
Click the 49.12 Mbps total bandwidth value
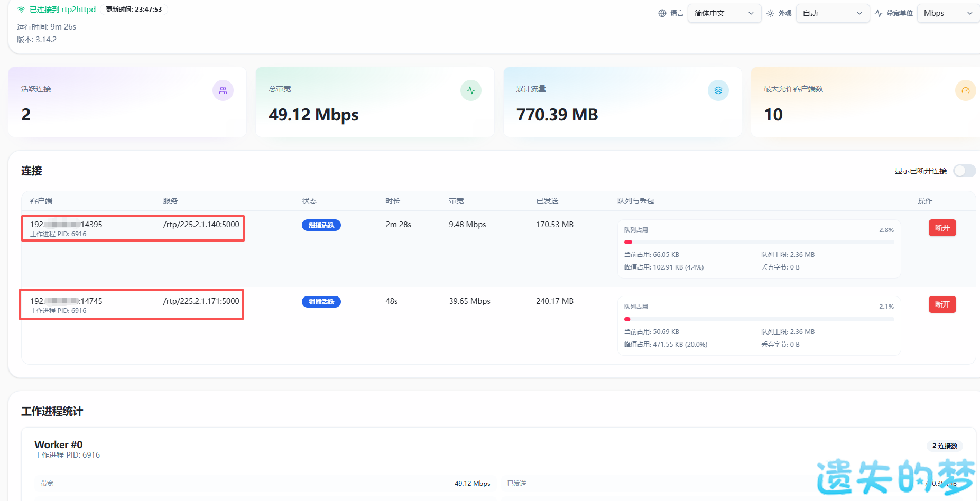313,115
